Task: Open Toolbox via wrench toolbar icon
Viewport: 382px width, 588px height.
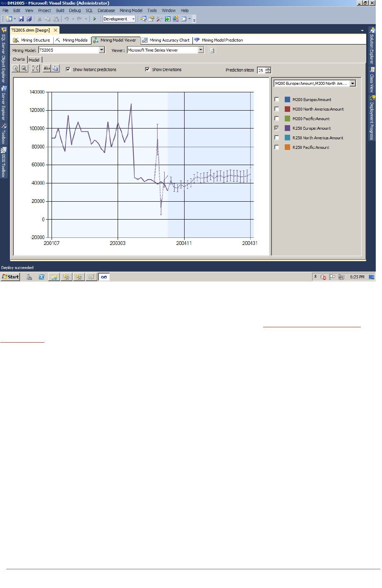Action: tap(159, 19)
